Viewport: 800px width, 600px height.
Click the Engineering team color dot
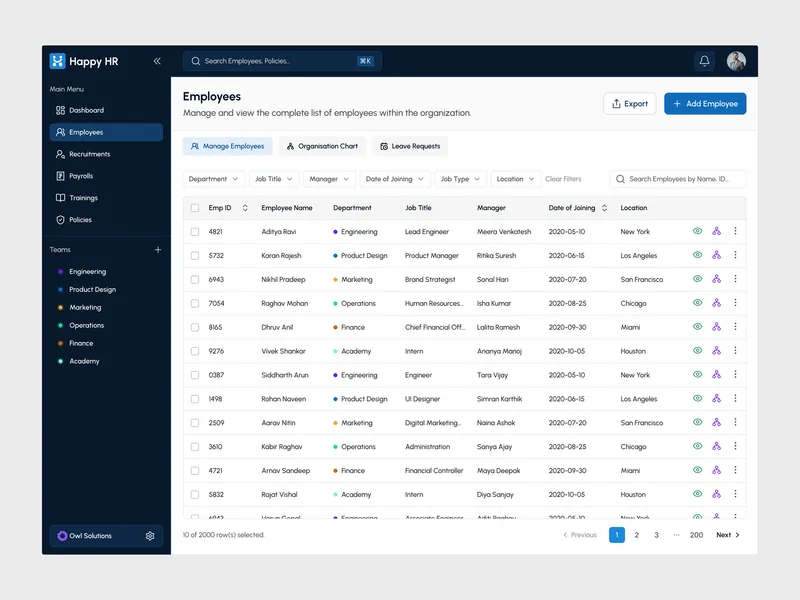tap(59, 271)
